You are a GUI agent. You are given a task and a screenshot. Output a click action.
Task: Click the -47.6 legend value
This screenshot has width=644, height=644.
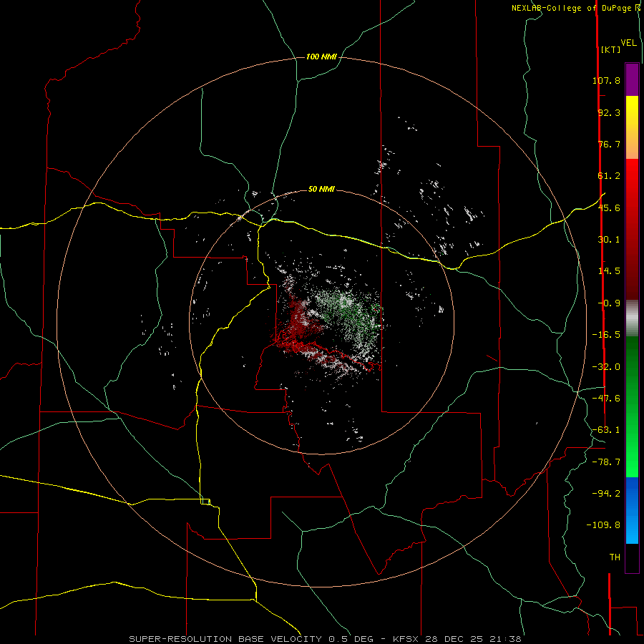(606, 399)
